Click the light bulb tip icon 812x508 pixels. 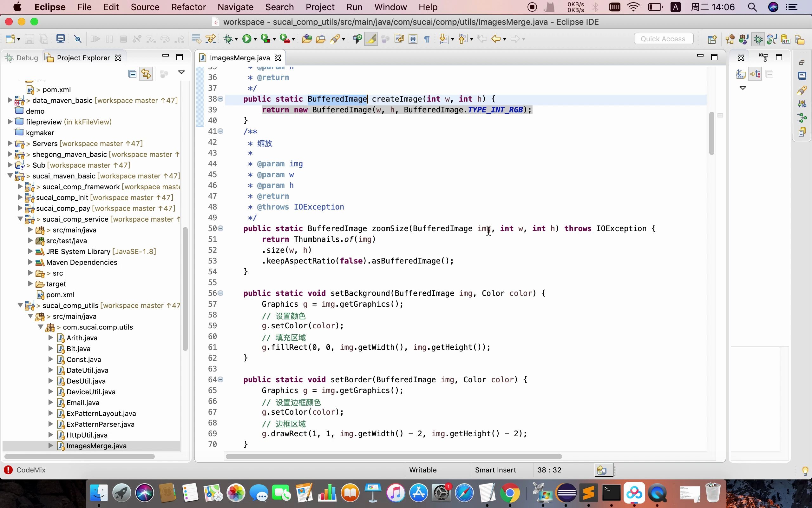pyautogui.click(x=805, y=471)
